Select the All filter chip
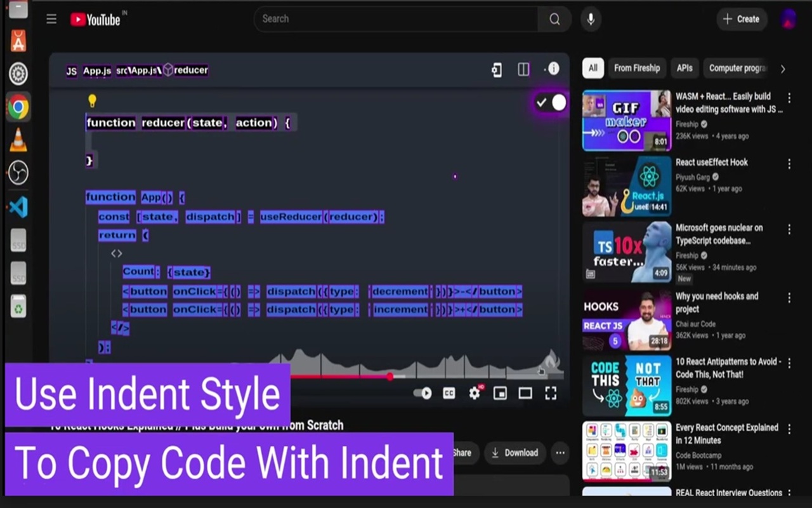The height and width of the screenshot is (508, 812). (x=593, y=68)
